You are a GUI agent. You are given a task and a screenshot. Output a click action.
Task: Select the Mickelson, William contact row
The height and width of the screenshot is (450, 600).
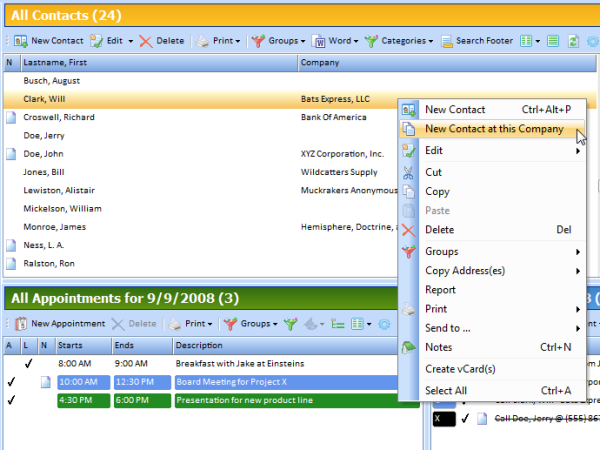[201, 209]
